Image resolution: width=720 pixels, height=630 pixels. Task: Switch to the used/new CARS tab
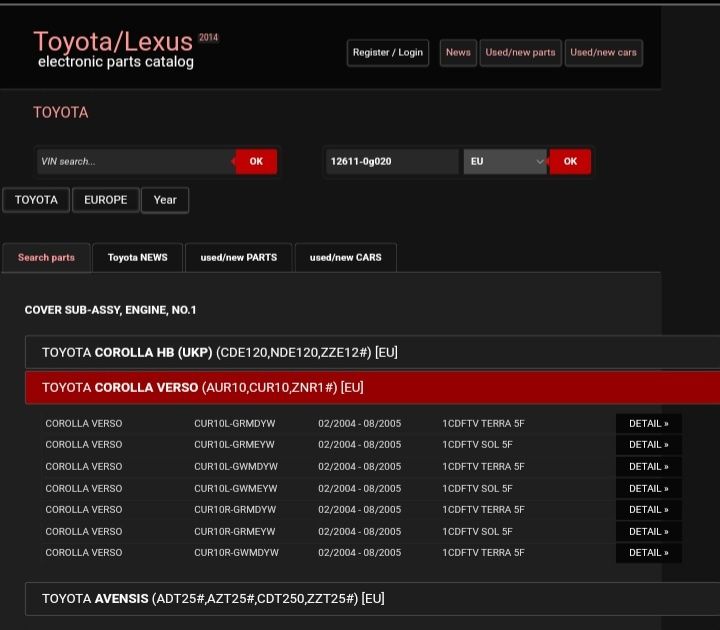[x=346, y=258]
